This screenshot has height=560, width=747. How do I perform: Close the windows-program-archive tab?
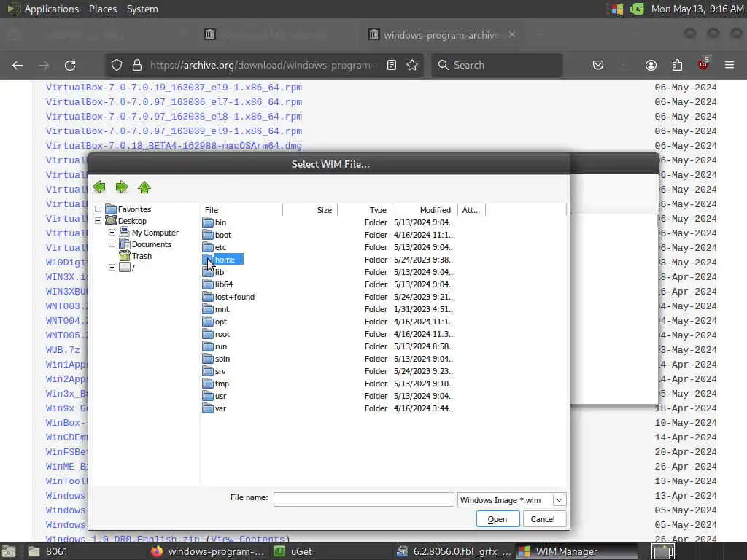512,34
